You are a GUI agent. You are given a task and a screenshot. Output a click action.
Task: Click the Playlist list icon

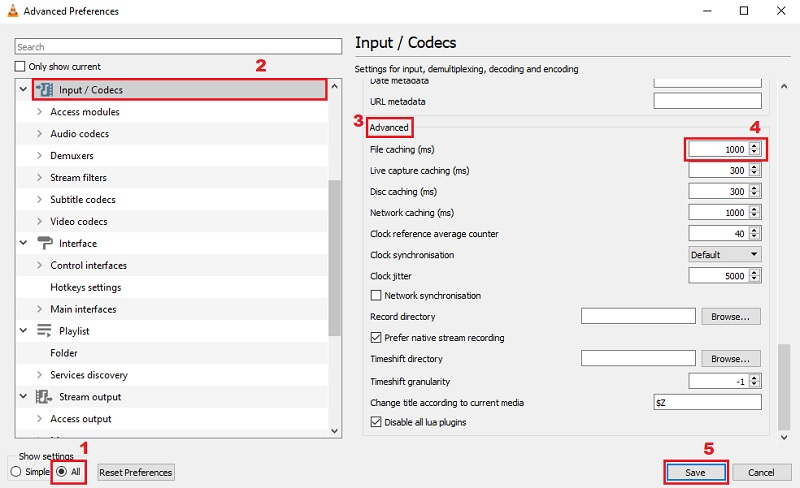click(x=44, y=331)
